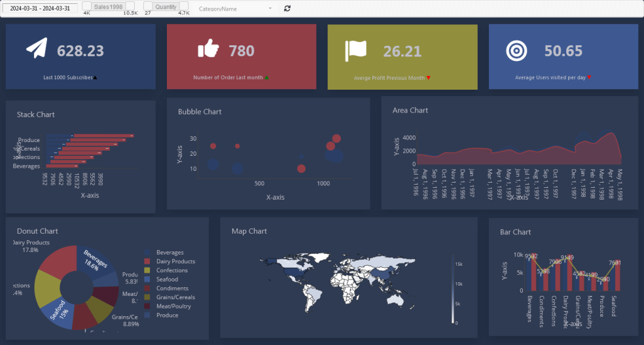Click the date range input 2024-03-31
Viewport: 644px width, 345px height.
[40, 9]
